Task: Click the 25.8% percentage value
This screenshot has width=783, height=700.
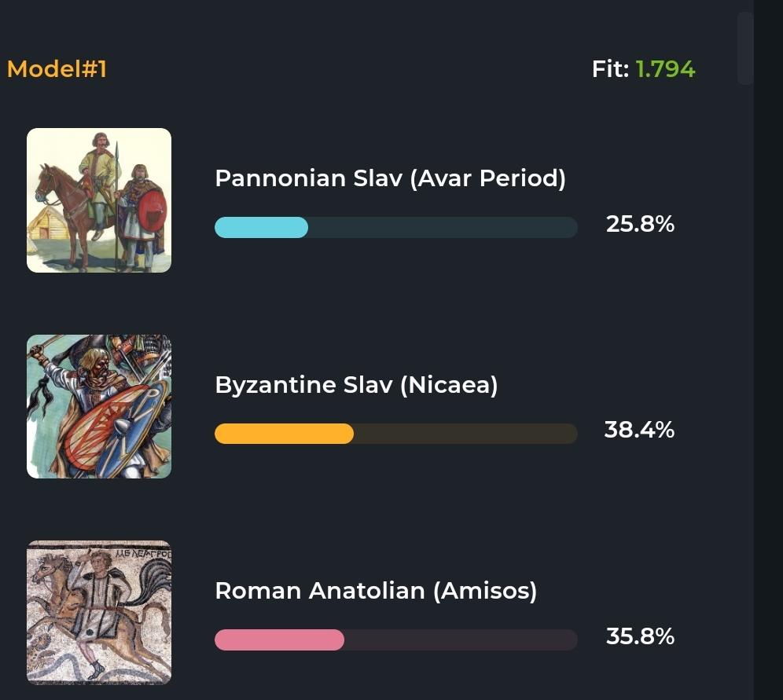Action: point(640,225)
